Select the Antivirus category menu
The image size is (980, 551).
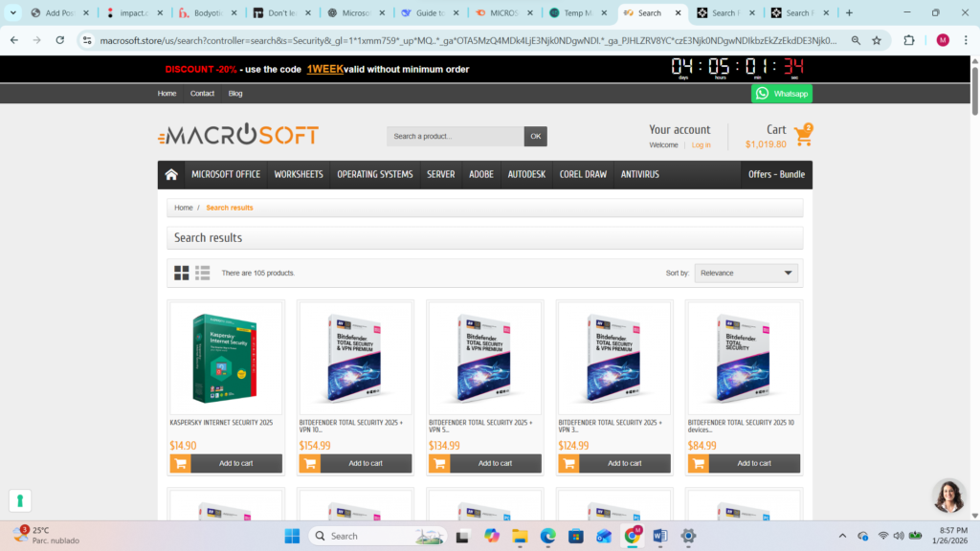[x=639, y=174]
